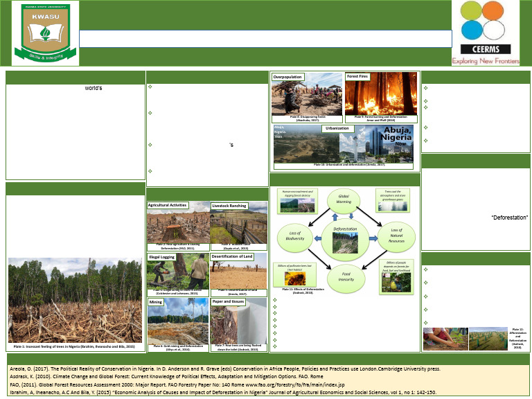
Task: Click the 'Livestock Ranching' label
Action: (x=229, y=206)
